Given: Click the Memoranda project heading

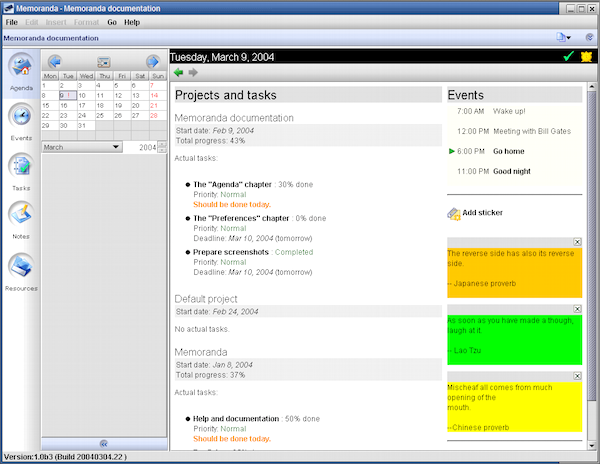Looking at the screenshot, I should (201, 352).
